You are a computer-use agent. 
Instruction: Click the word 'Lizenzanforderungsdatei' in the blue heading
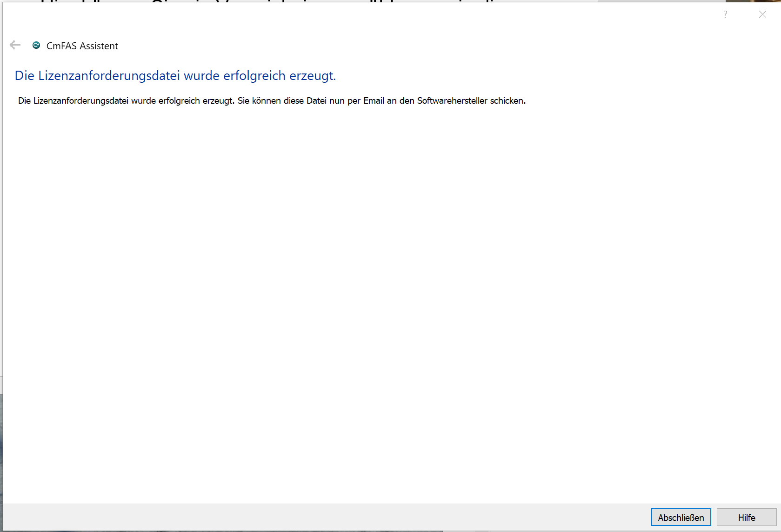pyautogui.click(x=109, y=76)
